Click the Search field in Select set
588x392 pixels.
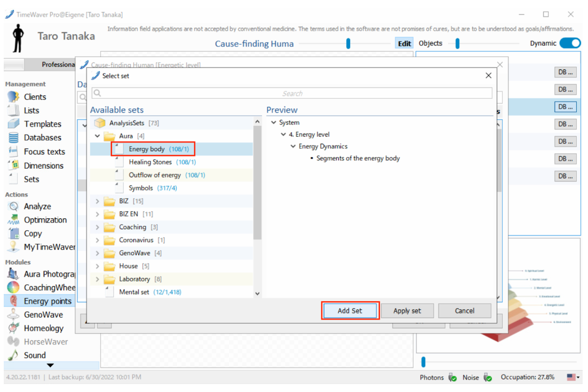coord(292,93)
